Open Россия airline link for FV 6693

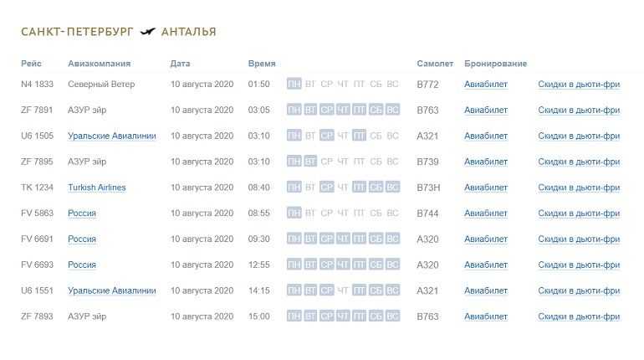[82, 265]
